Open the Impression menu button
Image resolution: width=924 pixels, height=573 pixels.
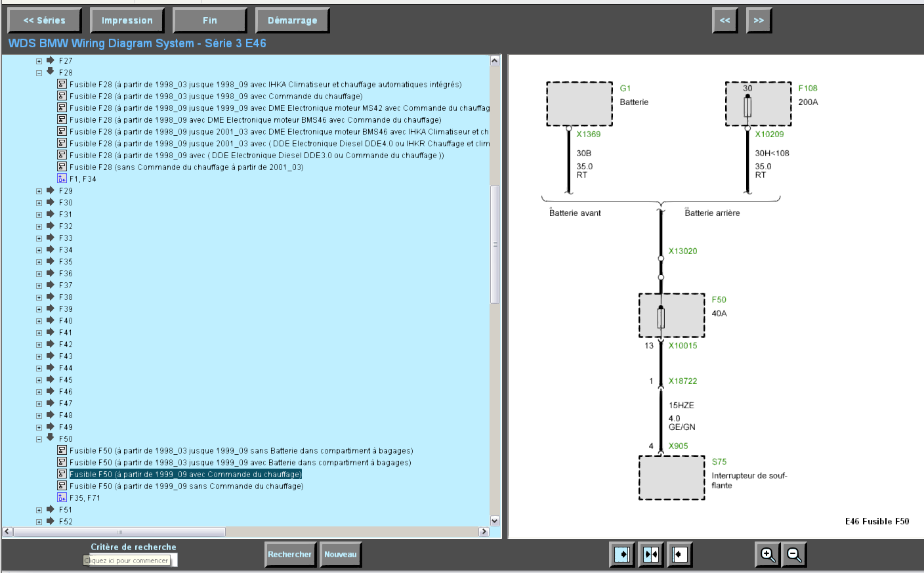coord(127,20)
